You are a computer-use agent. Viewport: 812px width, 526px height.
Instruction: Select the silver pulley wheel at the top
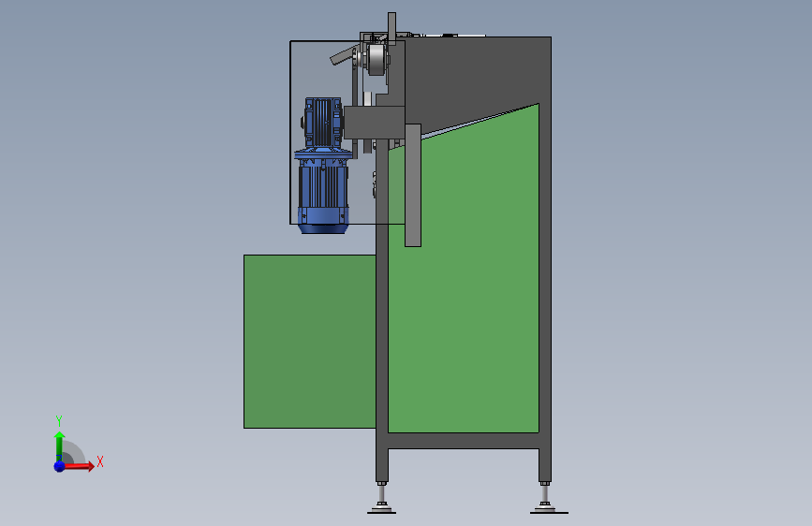(375, 58)
